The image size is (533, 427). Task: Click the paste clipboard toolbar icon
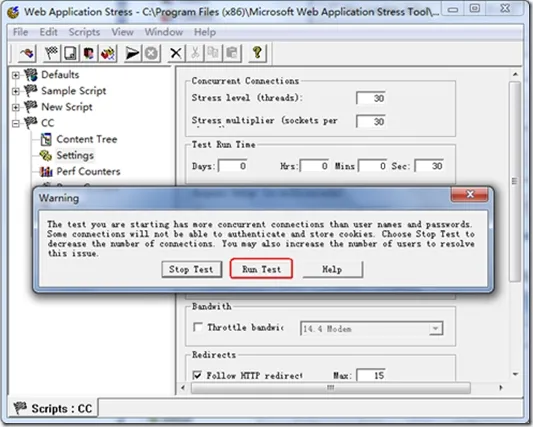coord(232,53)
